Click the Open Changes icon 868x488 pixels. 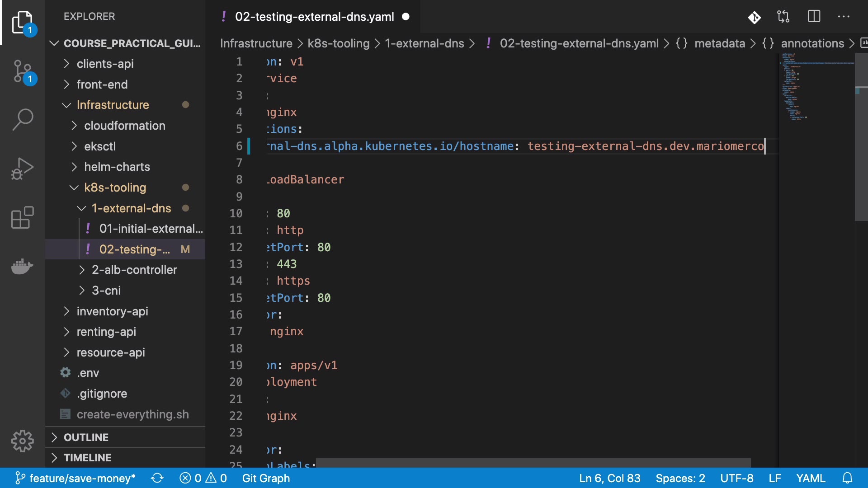[783, 17]
